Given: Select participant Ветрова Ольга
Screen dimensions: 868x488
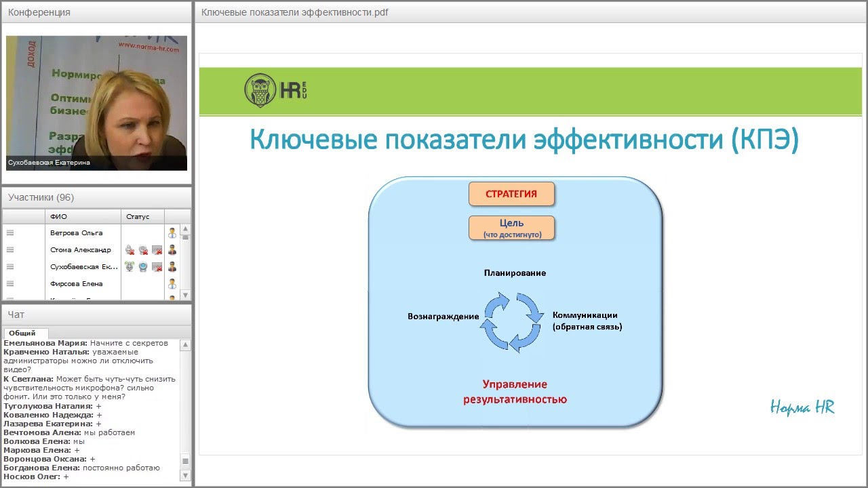Looking at the screenshot, I should point(76,232).
